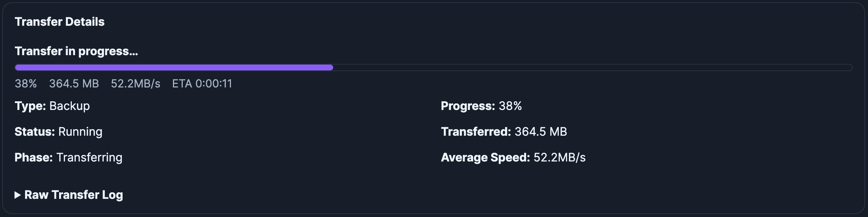Click the 364.5 MB transferred amount
The image size is (868, 217).
pos(74,83)
